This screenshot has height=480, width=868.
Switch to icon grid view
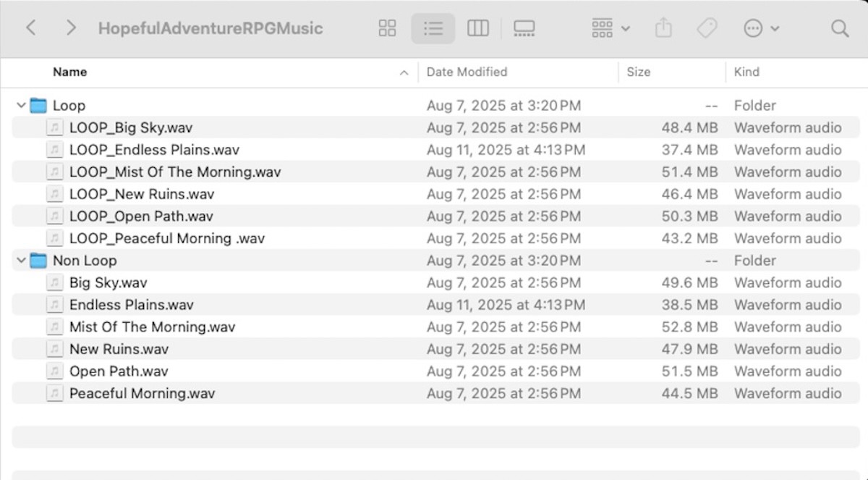388,28
